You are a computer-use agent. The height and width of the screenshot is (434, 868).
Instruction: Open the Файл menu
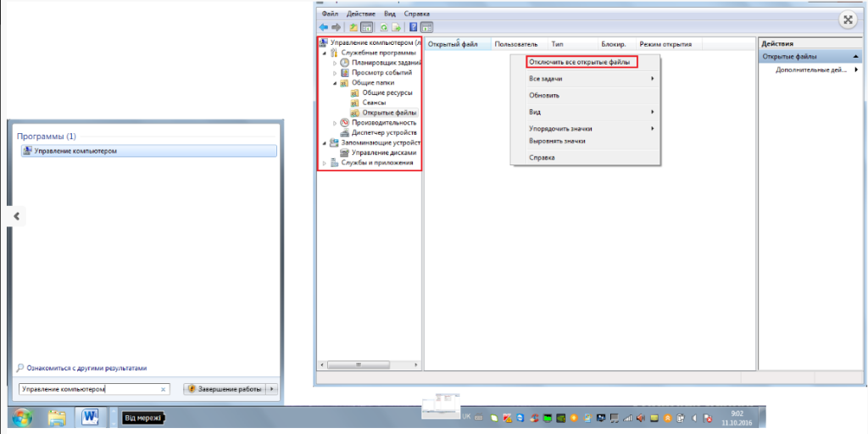329,14
